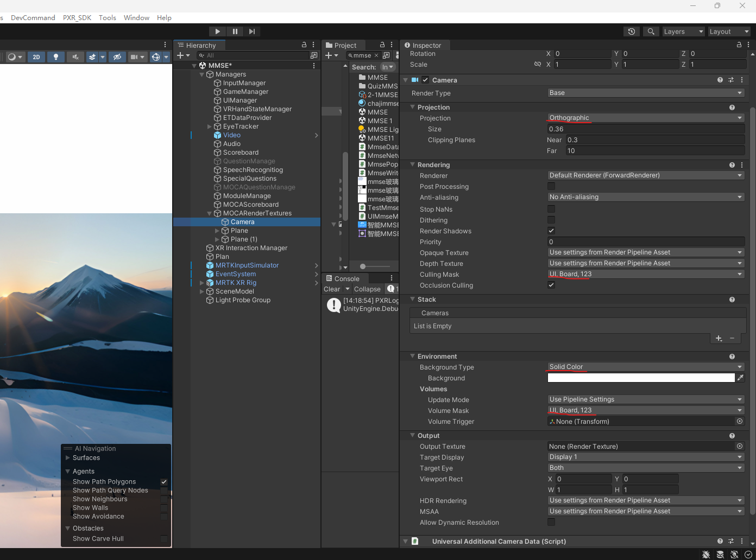This screenshot has width=756, height=560.
Task: Toggle Console Collapse button
Action: coord(367,289)
